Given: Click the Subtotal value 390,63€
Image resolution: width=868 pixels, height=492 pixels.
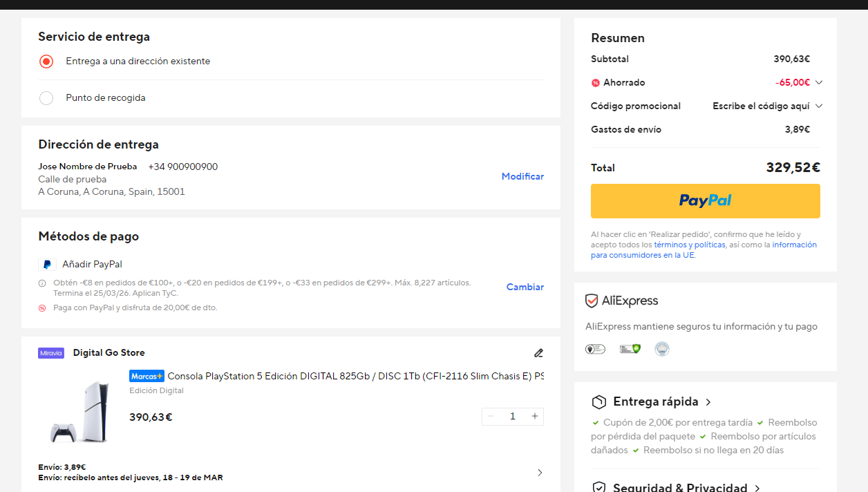Looking at the screenshot, I should click(x=792, y=59).
